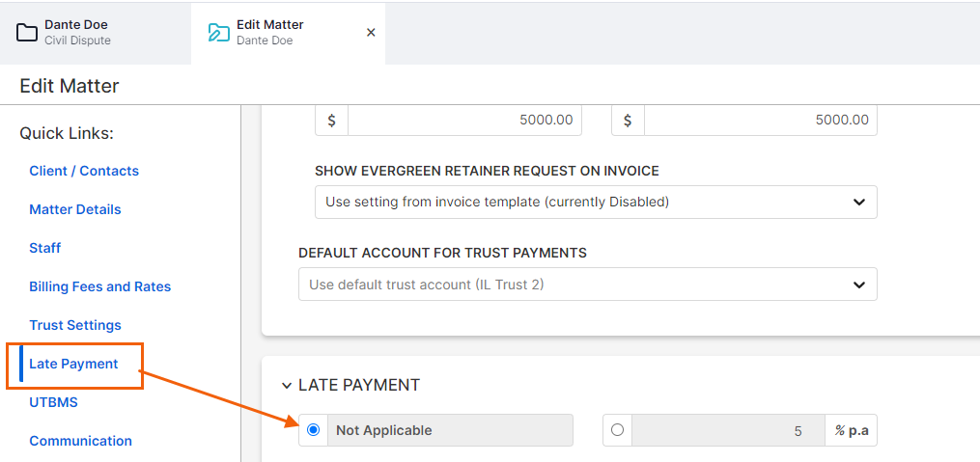Select the Edit Matter tab

[x=288, y=33]
